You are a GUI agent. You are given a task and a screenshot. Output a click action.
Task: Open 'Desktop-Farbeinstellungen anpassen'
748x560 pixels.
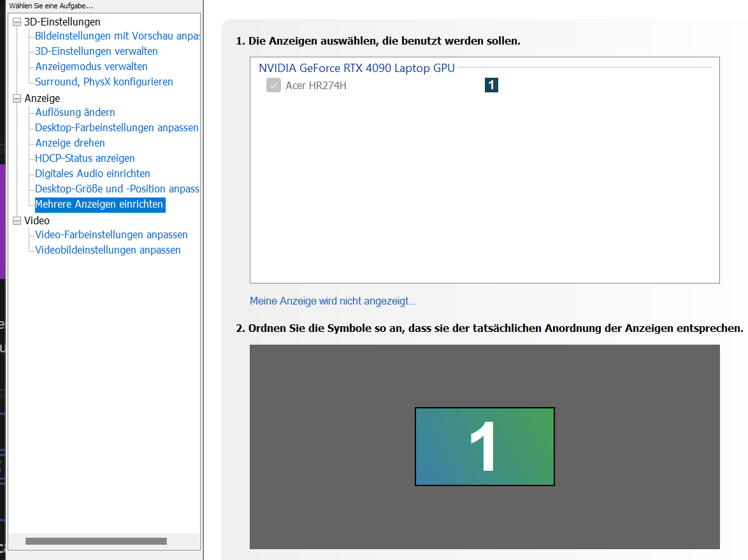click(116, 127)
